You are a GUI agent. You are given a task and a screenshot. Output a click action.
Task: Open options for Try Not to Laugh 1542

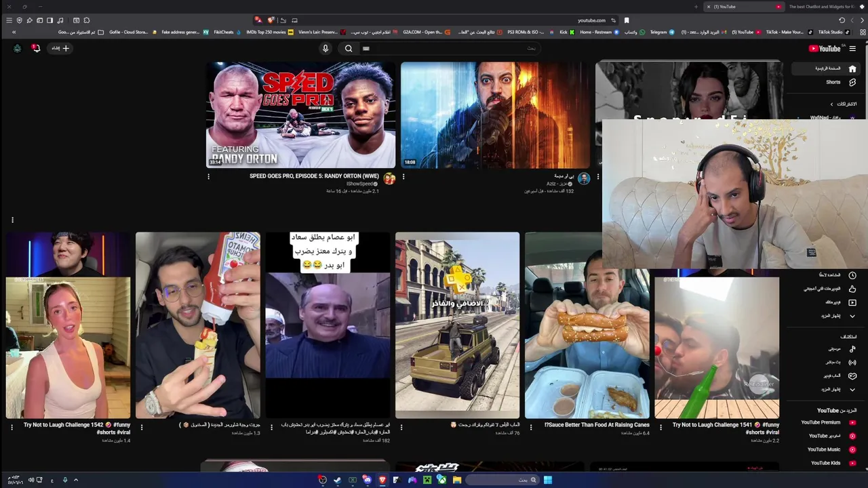click(12, 428)
